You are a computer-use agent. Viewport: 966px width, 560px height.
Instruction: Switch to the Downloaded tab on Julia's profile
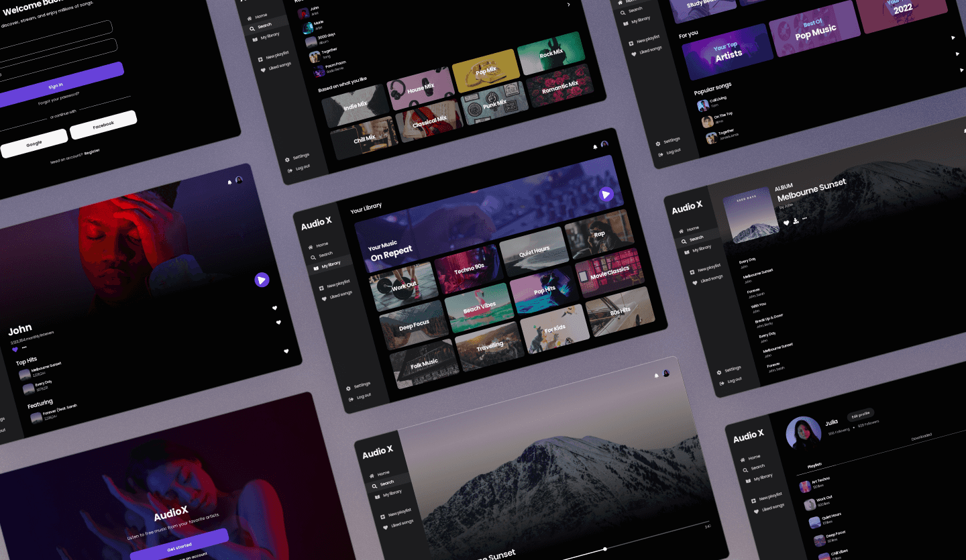click(921, 437)
